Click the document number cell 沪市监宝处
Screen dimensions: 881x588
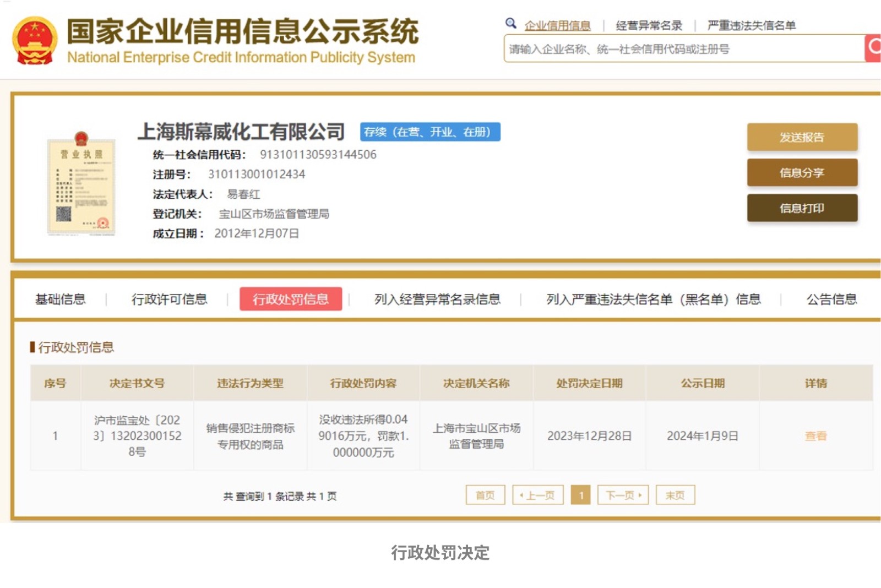coord(137,436)
